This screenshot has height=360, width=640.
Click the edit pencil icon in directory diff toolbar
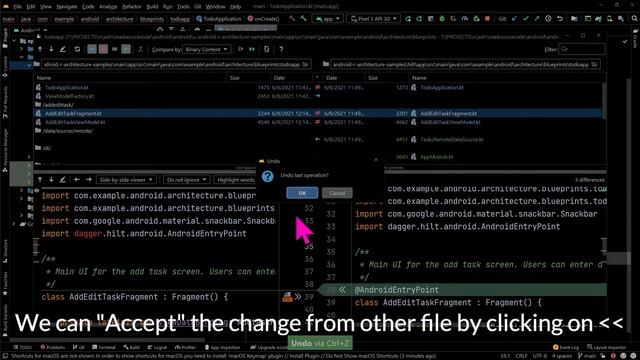tap(62, 49)
